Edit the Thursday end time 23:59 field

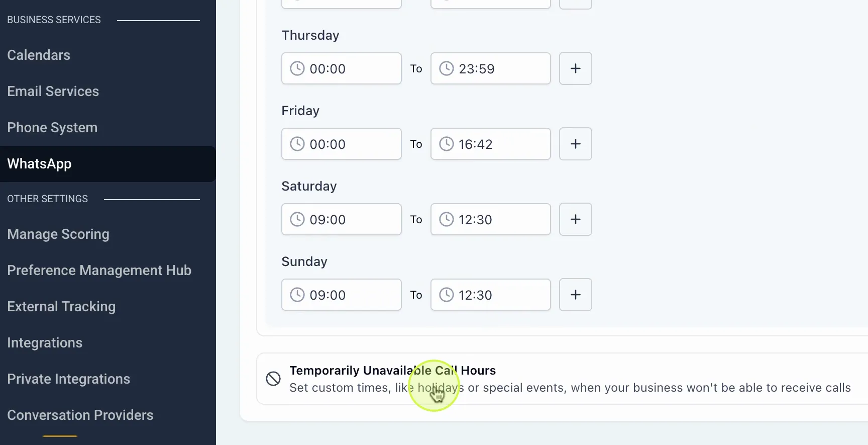pos(491,68)
